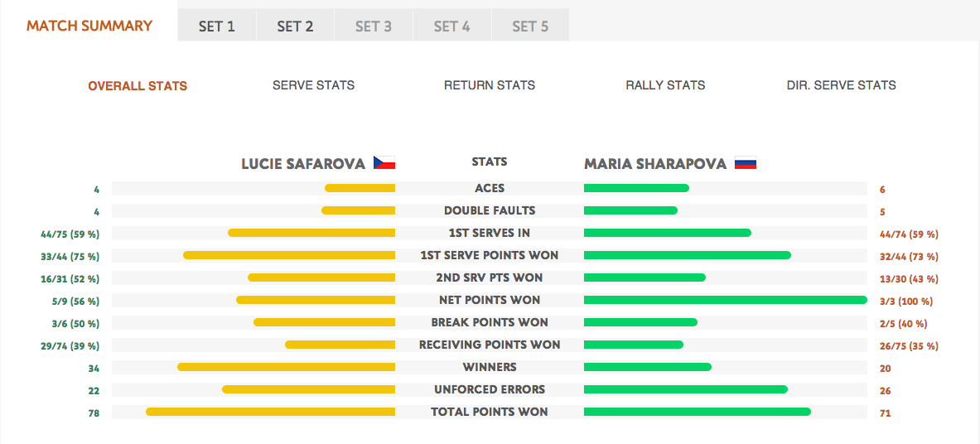
Task: Select the Set 4 tab
Action: pyautogui.click(x=451, y=27)
